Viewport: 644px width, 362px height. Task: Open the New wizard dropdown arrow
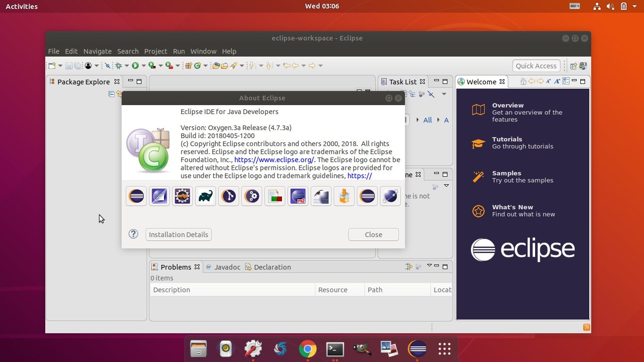click(x=60, y=66)
